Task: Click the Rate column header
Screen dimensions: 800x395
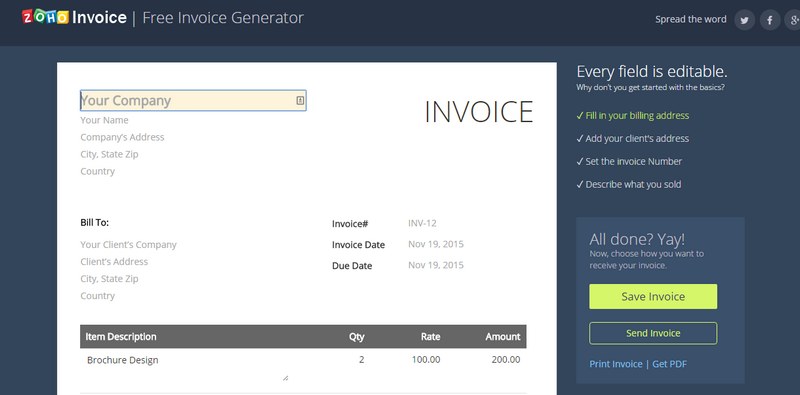Action: [x=430, y=337]
